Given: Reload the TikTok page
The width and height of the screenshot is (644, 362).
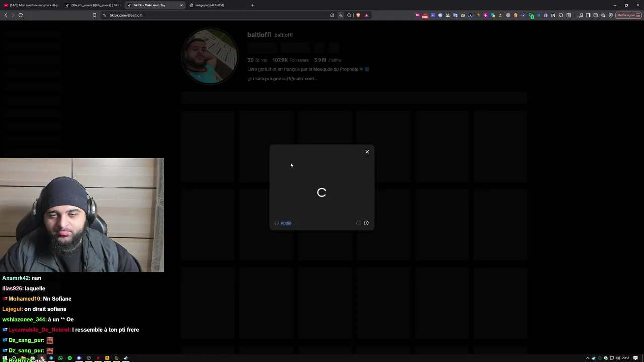Looking at the screenshot, I should tap(21, 15).
